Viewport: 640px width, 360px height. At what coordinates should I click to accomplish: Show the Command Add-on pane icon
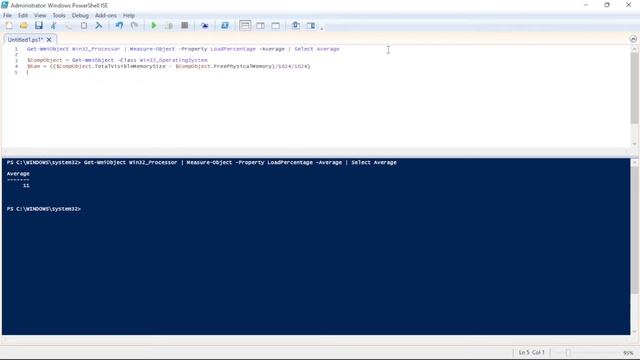tap(311, 25)
